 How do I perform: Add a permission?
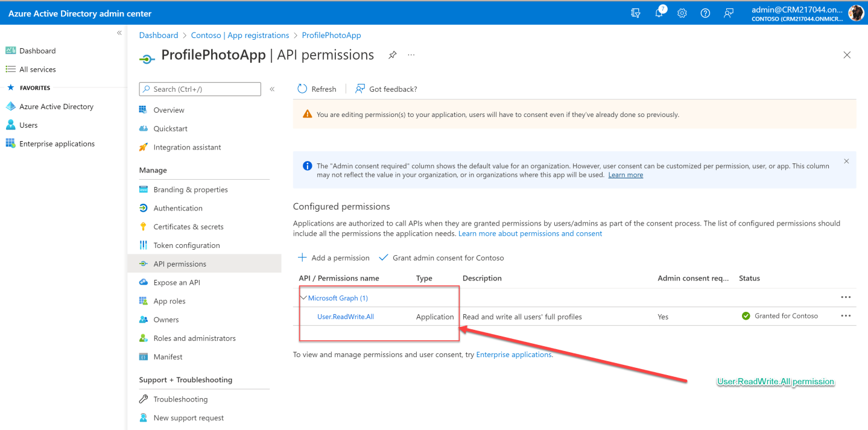point(334,258)
